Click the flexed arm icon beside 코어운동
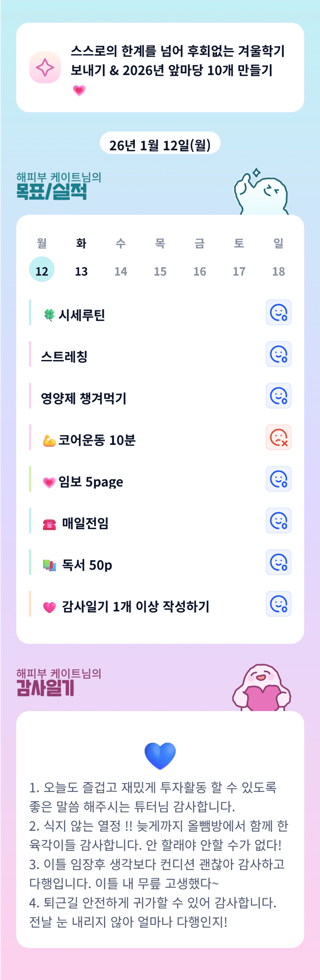320x980 pixels. (x=49, y=440)
